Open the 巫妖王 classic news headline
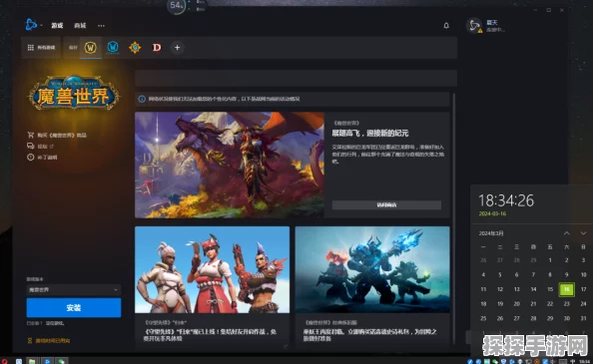Image resolution: width=593 pixels, height=364 pixels. pyautogui.click(x=370, y=335)
